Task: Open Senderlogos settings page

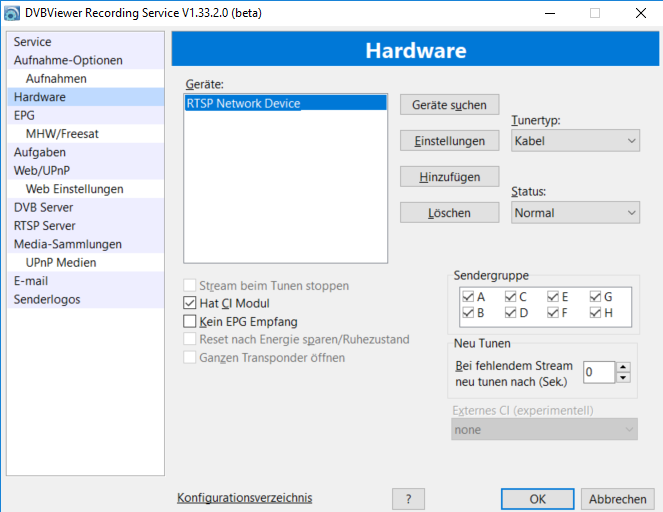Action: click(x=86, y=299)
